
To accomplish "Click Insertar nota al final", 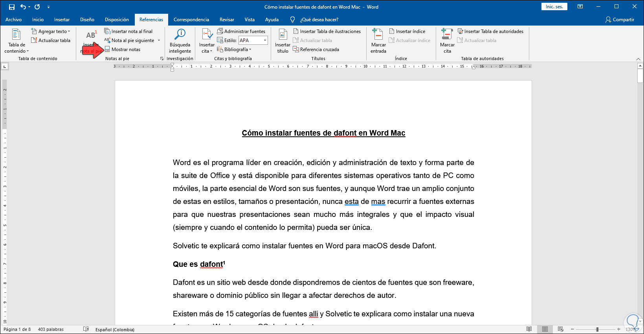I will click(x=128, y=31).
